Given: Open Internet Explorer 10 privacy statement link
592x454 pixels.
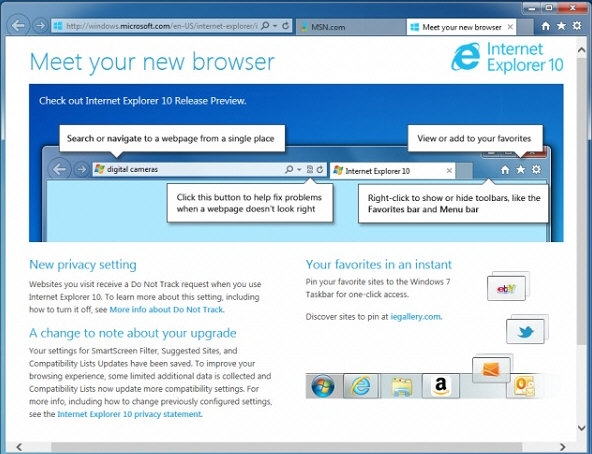Looking at the screenshot, I should [130, 414].
